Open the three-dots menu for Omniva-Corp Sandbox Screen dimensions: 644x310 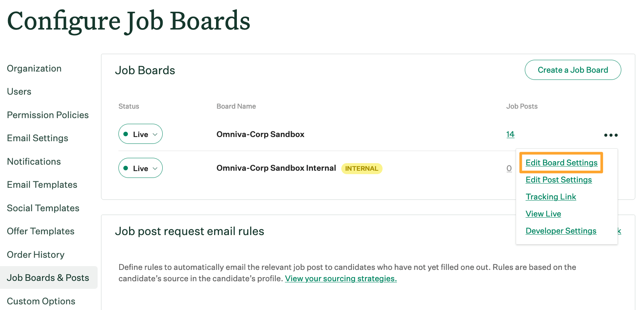pyautogui.click(x=611, y=135)
